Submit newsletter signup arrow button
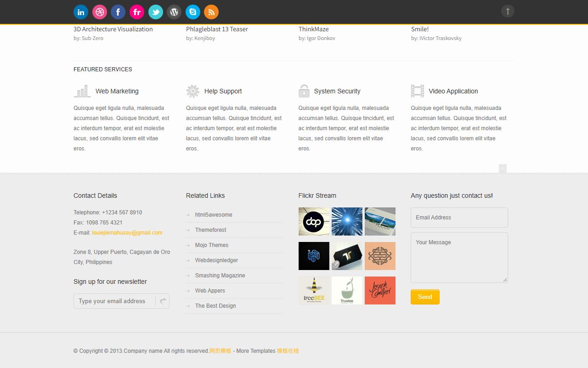 pyautogui.click(x=163, y=301)
